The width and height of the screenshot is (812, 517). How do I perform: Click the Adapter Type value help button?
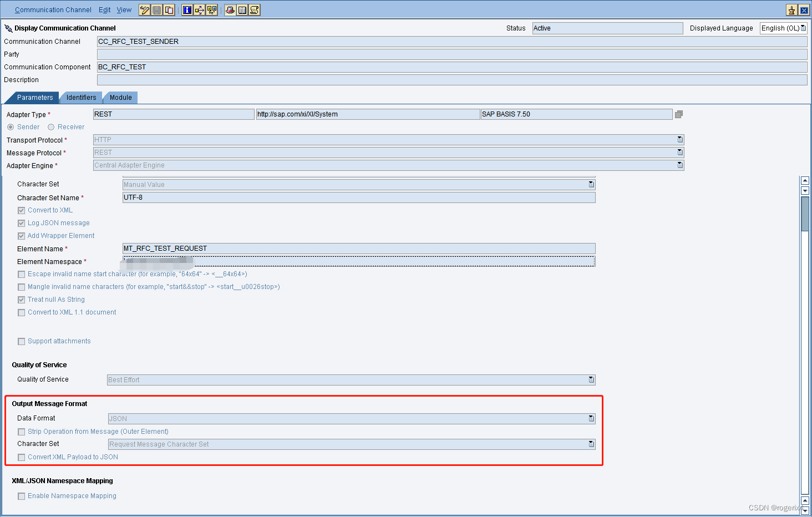tap(678, 114)
